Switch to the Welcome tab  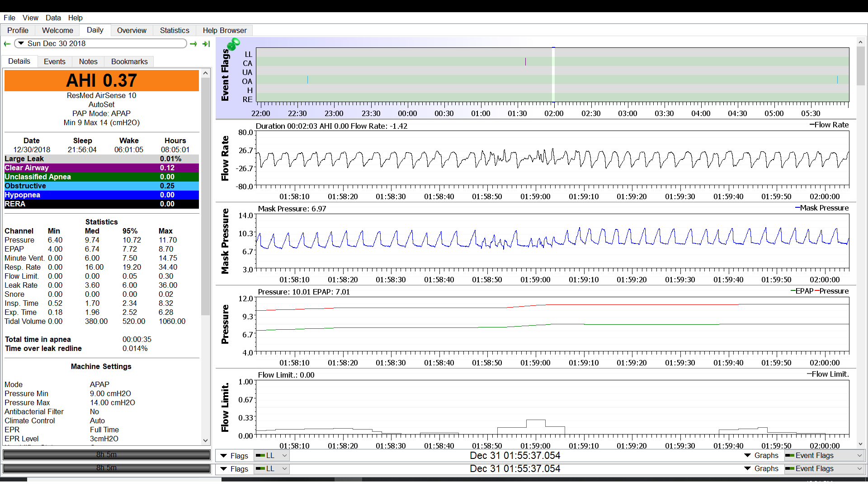[x=57, y=30]
